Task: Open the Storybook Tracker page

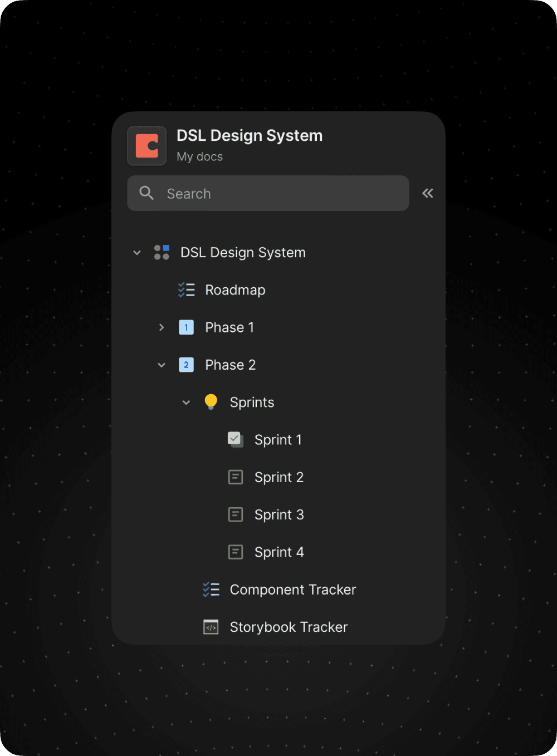Action: (x=289, y=627)
